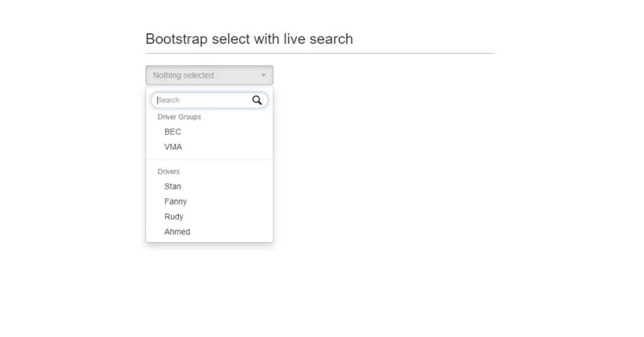This screenshot has width=644, height=337.
Task: Click the 'Driver Groups' header label
Action: click(x=179, y=117)
